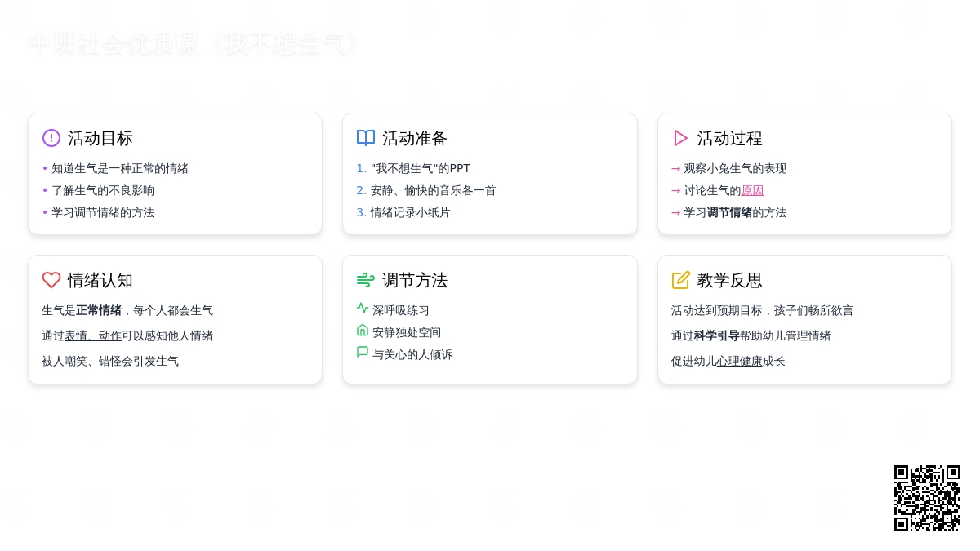The image size is (980, 551).
Task: Select the 情绪记录小纸片 list item
Action: pos(410,212)
